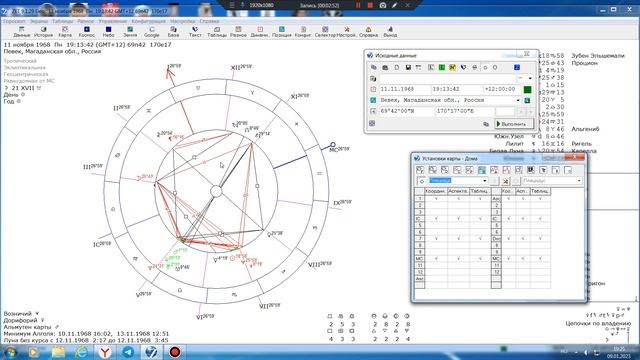Click the Google toolbar icon

click(x=151, y=32)
